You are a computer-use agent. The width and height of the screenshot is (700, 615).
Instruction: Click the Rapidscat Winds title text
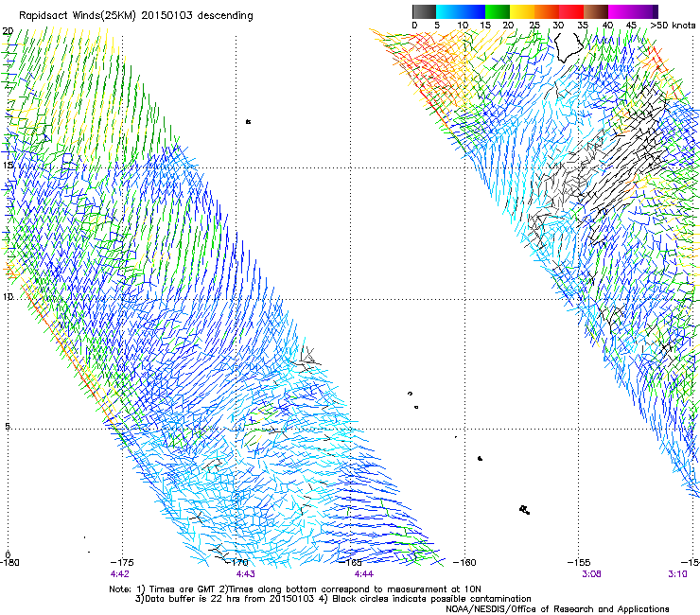[135, 16]
